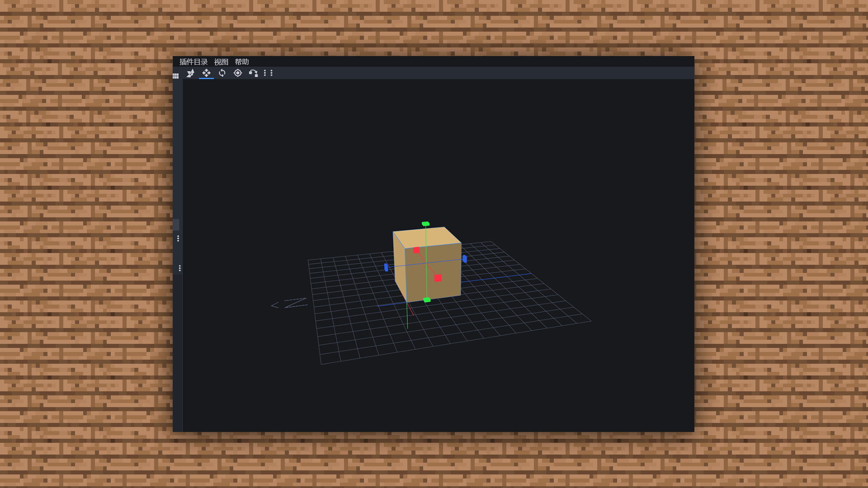This screenshot has height=488, width=868.
Task: Click the small tab on the left sidebar
Action: point(176,225)
